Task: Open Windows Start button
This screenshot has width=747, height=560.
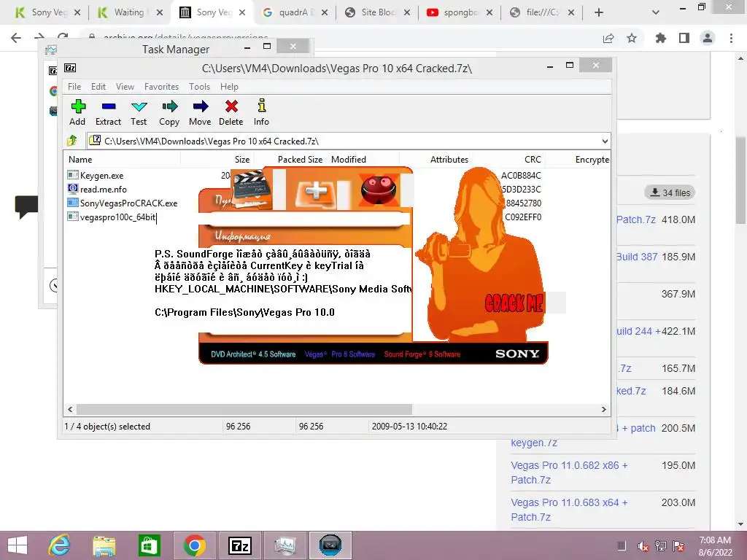Action: [x=18, y=545]
